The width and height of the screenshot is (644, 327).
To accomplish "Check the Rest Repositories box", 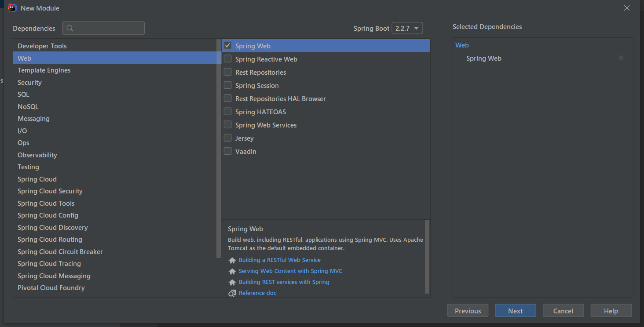I will 228,72.
